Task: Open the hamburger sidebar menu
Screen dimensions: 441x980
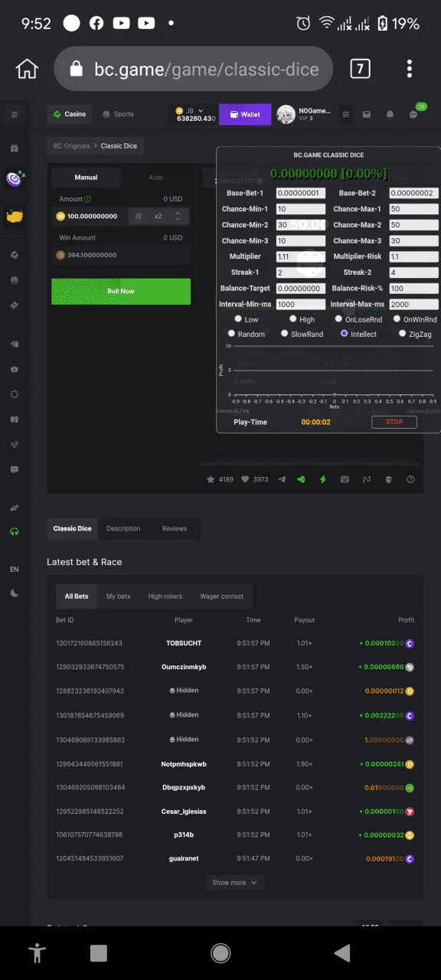Action: click(x=14, y=115)
